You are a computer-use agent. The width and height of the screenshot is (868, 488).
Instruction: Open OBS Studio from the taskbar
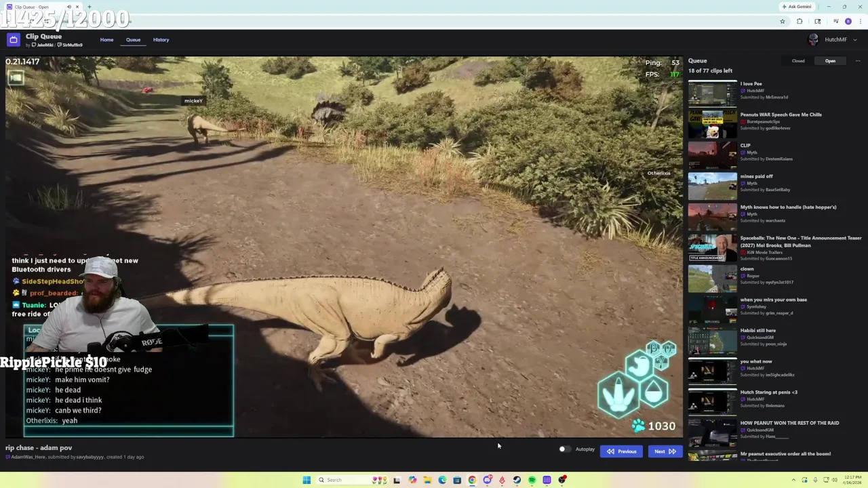562,480
